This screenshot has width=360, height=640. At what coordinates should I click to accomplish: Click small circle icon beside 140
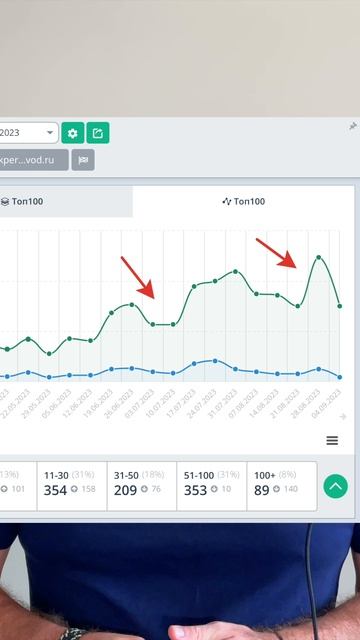276,489
